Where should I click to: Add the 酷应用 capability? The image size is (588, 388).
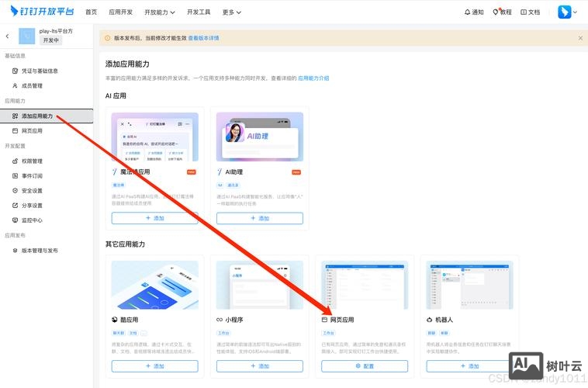(155, 365)
